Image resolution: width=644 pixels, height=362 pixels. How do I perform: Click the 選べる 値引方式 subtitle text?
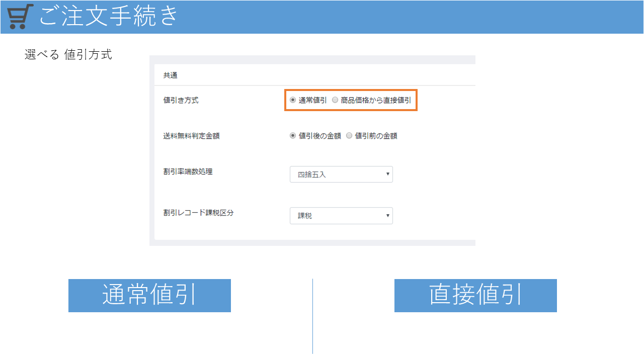coord(68,55)
